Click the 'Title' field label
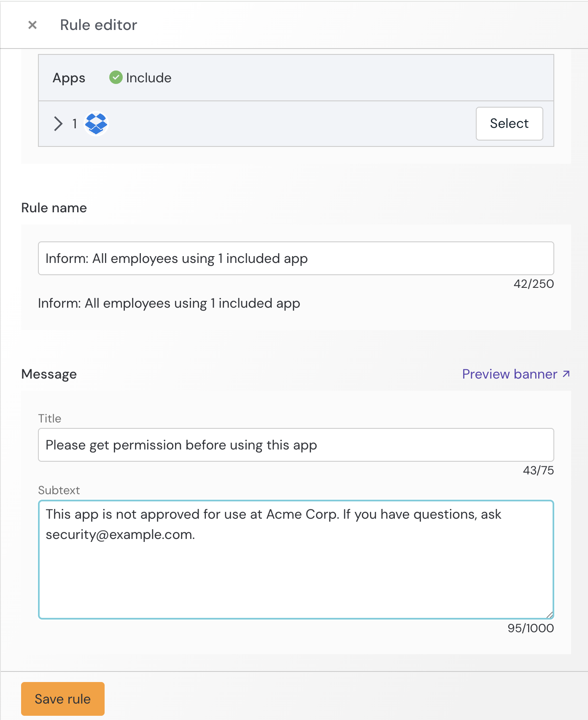The width and height of the screenshot is (588, 720). pos(50,418)
